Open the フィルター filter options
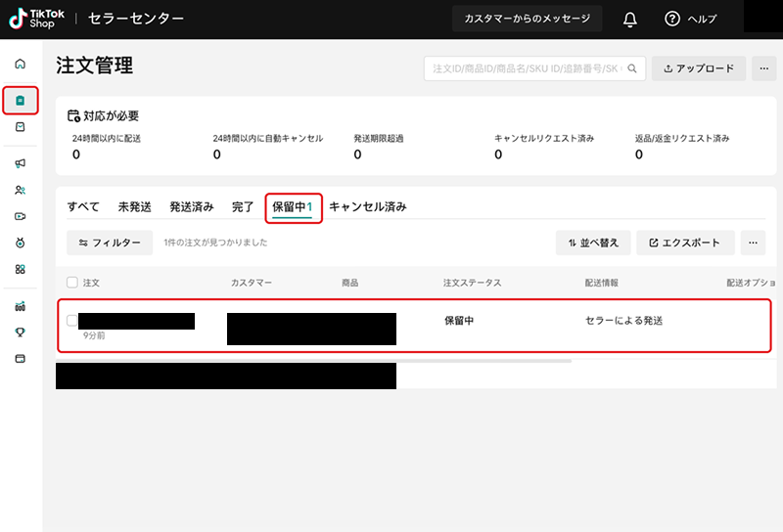Image resolution: width=783 pixels, height=532 pixels. pyautogui.click(x=110, y=243)
